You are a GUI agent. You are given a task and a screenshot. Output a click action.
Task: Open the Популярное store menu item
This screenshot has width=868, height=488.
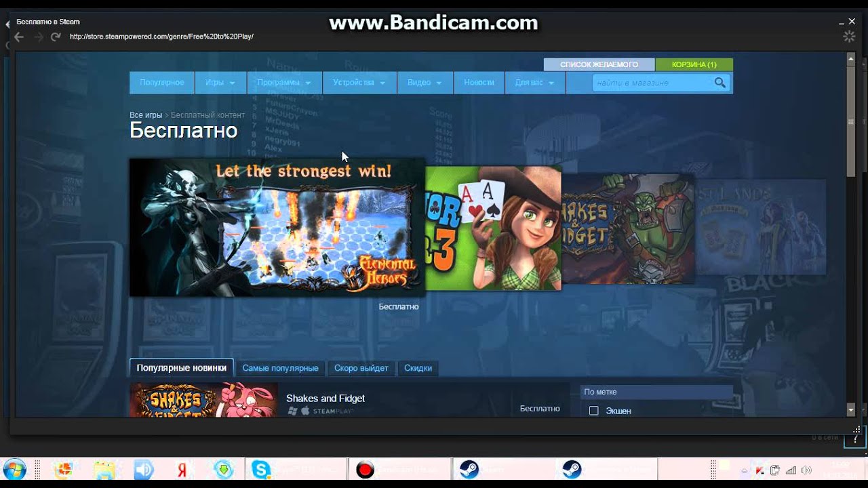point(162,83)
